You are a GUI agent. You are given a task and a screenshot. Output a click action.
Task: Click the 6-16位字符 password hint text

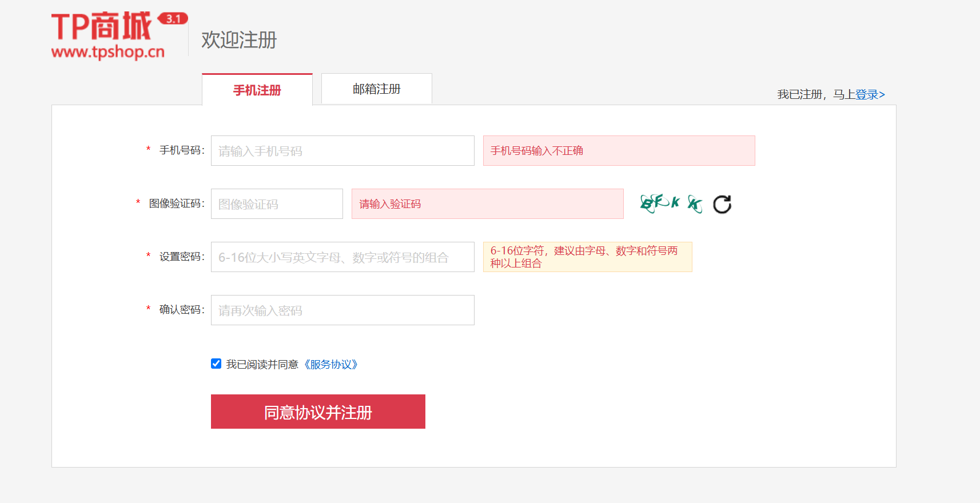[x=588, y=257]
